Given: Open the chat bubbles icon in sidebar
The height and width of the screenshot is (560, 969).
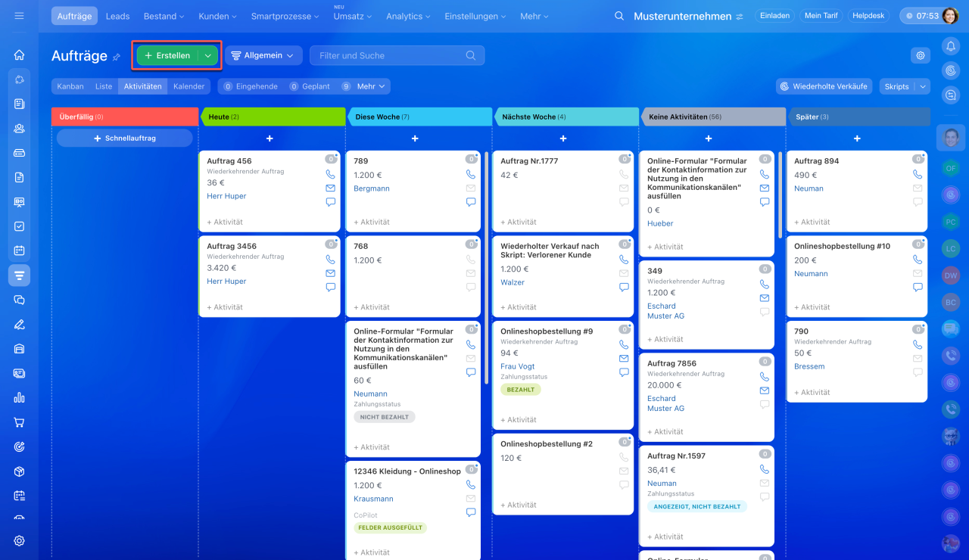Looking at the screenshot, I should click(x=19, y=300).
